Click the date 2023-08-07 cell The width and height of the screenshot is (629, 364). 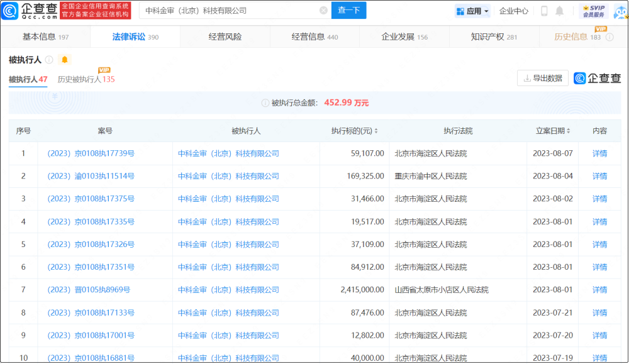tap(552, 153)
